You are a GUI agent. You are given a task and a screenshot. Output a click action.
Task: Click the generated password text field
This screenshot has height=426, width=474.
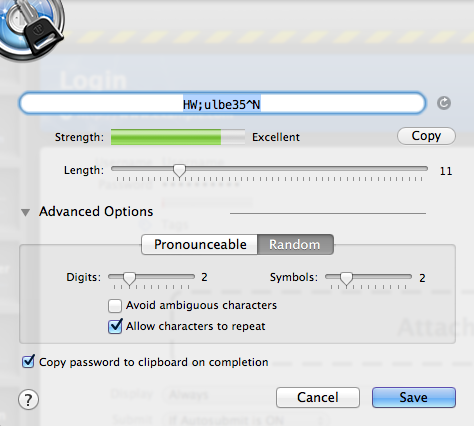222,103
